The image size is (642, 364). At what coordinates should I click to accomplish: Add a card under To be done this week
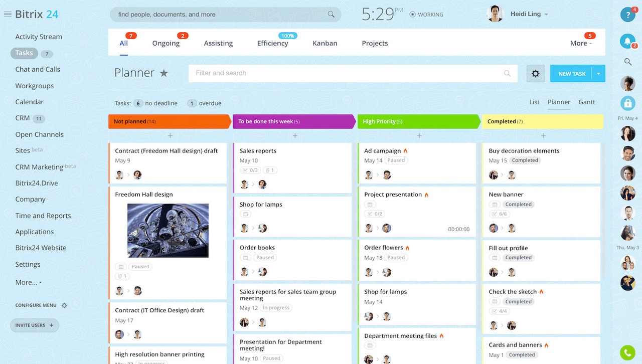pyautogui.click(x=295, y=136)
